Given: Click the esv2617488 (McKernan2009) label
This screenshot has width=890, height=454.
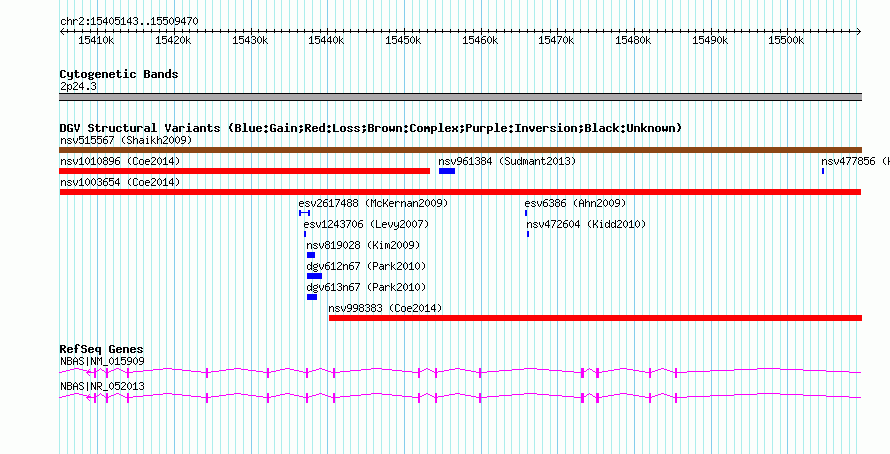Looking at the screenshot, I should click(373, 203).
